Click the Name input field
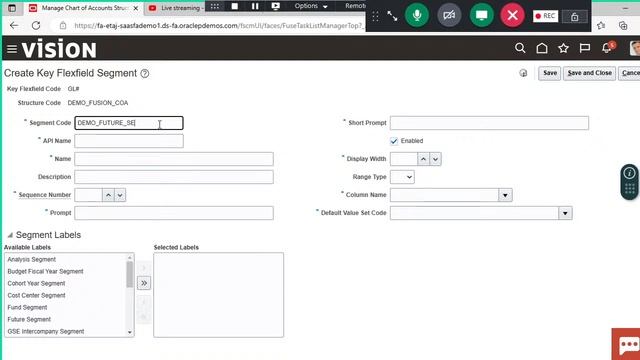This screenshot has height=360, width=640. 174,159
